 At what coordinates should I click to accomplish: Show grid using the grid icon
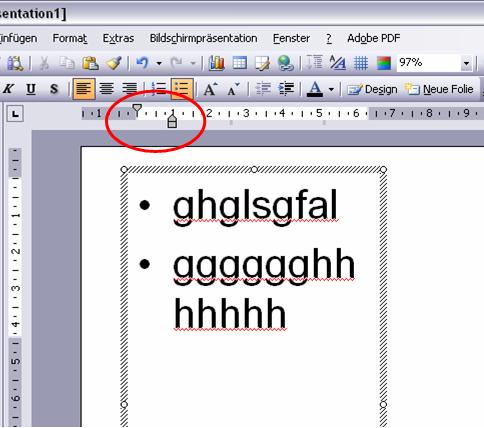[361, 63]
